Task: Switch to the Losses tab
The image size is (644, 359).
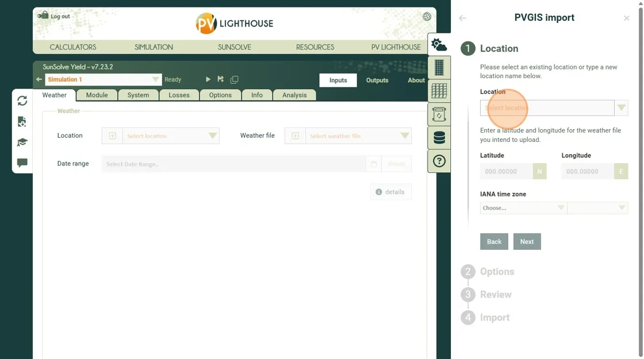Action: (x=179, y=95)
